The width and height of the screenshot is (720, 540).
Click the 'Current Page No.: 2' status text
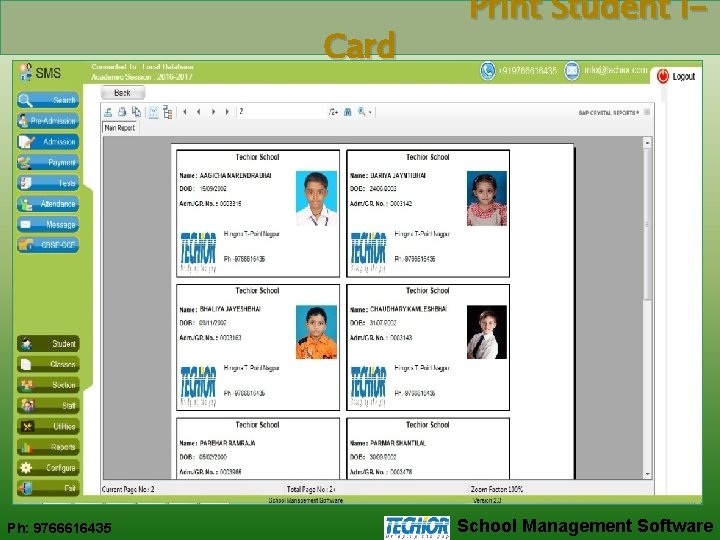[x=128, y=489]
